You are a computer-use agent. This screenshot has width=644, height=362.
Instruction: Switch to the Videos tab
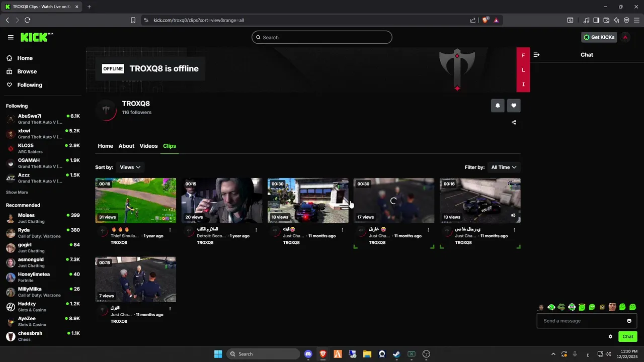pyautogui.click(x=148, y=146)
